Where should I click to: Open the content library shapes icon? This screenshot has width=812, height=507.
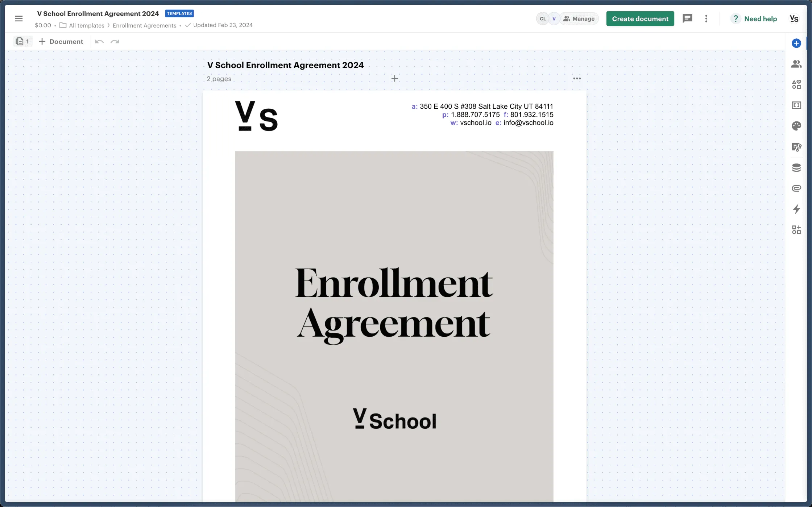(796, 84)
